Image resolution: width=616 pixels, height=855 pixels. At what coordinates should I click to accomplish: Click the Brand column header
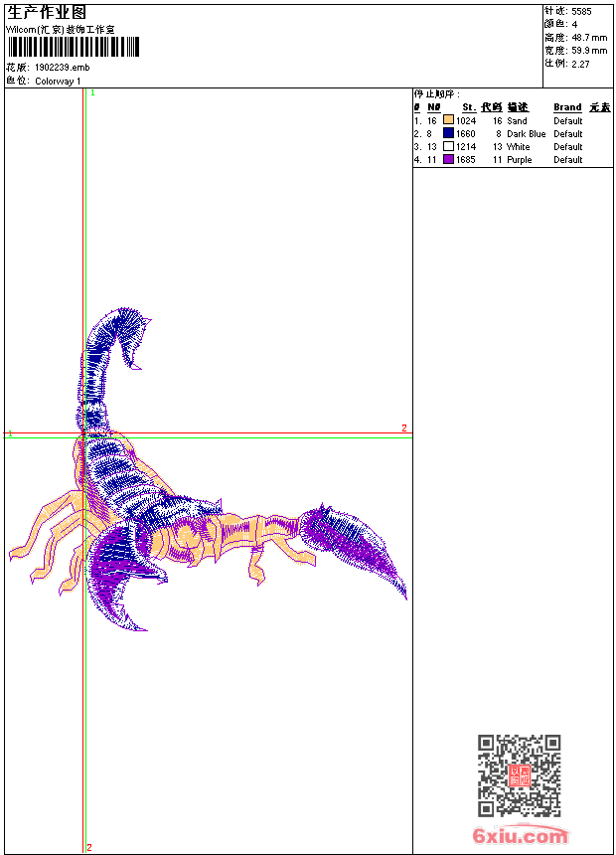567,107
